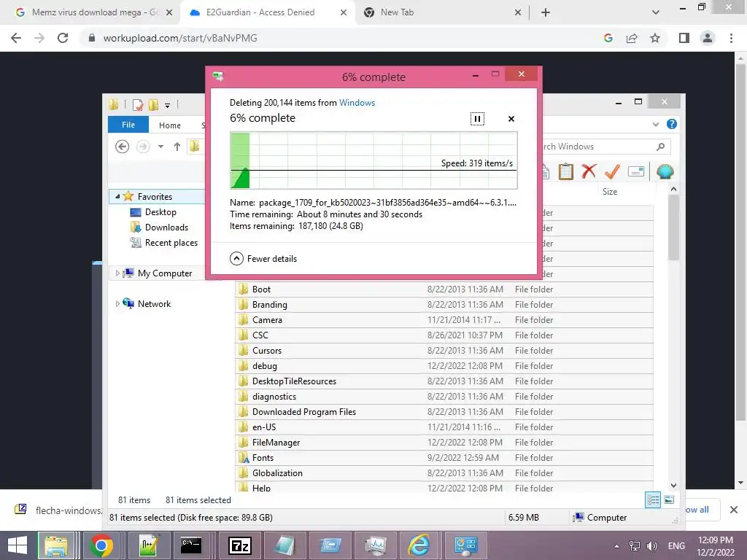Toggle Chrome side panel icon
Image resolution: width=747 pixels, height=560 pixels.
[684, 38]
